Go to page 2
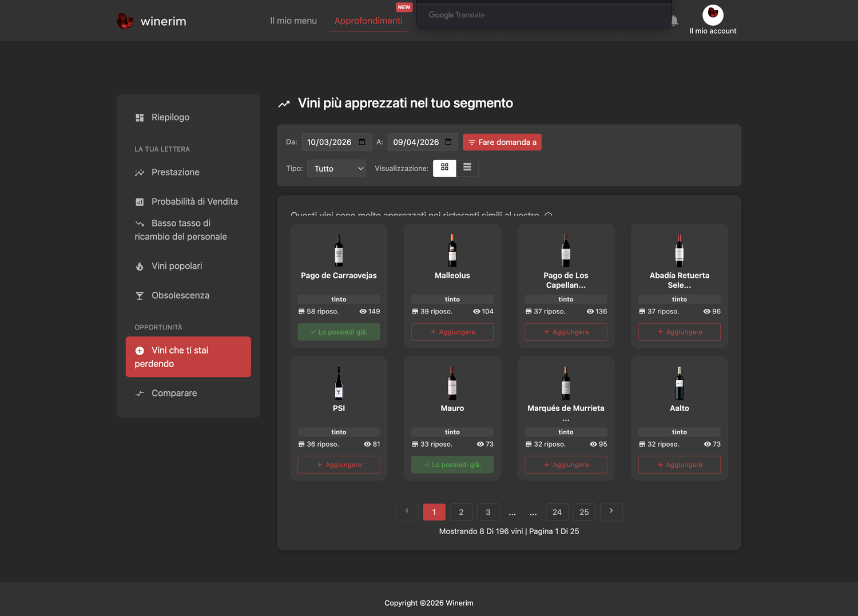This screenshot has width=858, height=616. tap(461, 512)
